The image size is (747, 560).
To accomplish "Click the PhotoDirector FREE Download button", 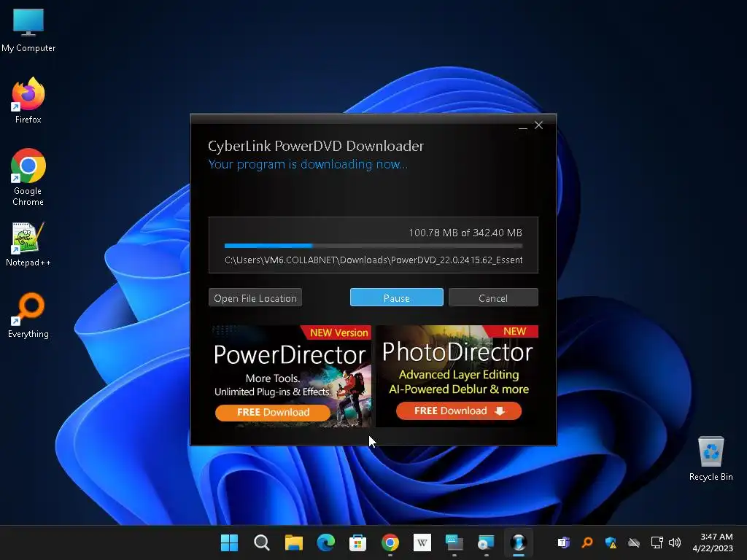I will (458, 411).
